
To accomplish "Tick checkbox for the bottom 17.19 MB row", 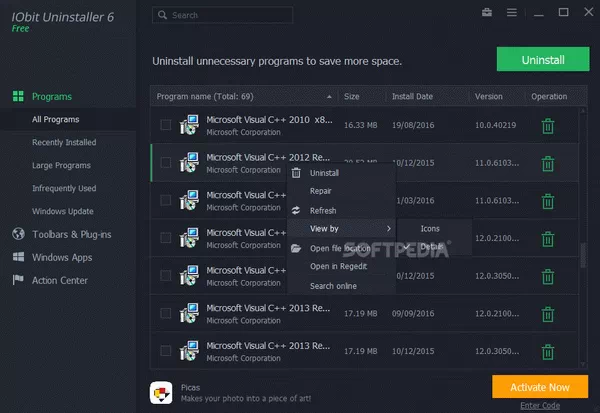I will click(x=166, y=351).
